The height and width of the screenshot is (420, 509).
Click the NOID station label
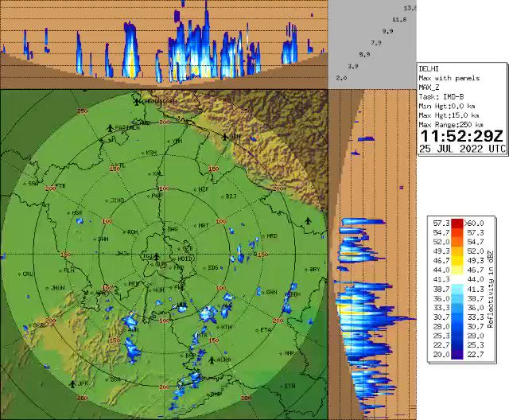(185, 259)
